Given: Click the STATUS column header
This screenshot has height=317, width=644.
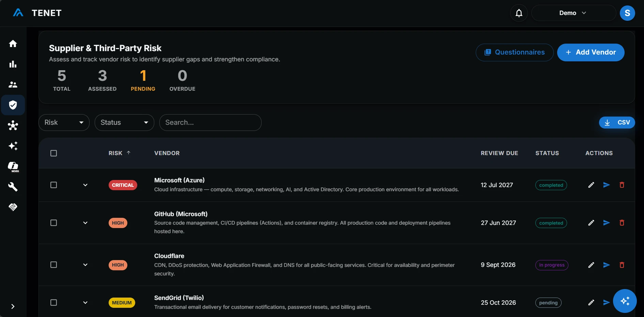Looking at the screenshot, I should click(547, 153).
